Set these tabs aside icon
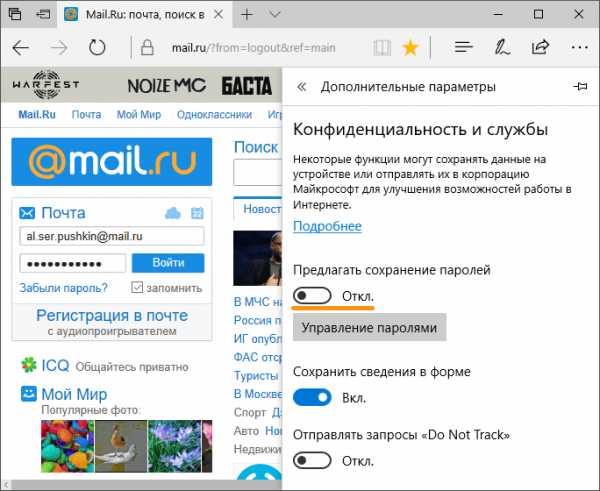The width and height of the screenshot is (600, 491). 43,15
